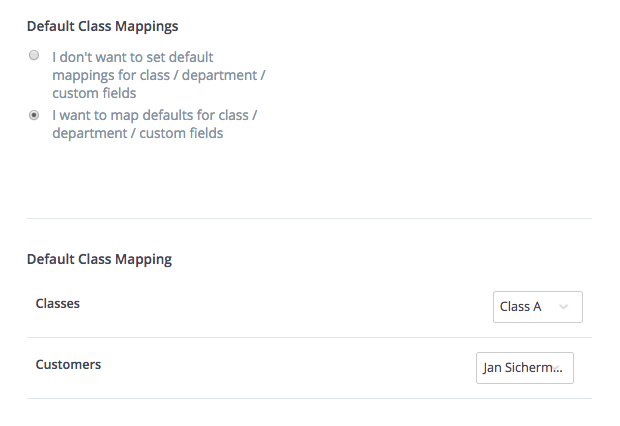
Task: Click the "Default Class Mapping" section heading
Action: (99, 259)
